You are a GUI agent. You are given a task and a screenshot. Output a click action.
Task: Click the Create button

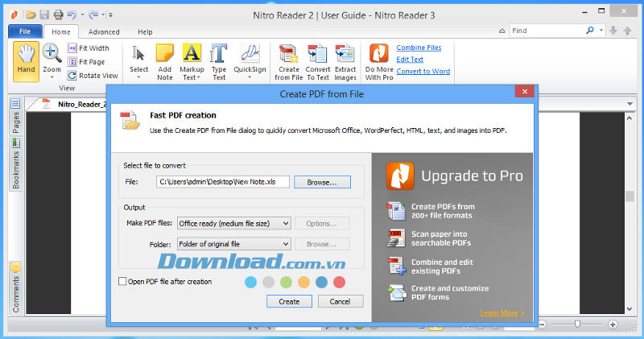coord(289,301)
